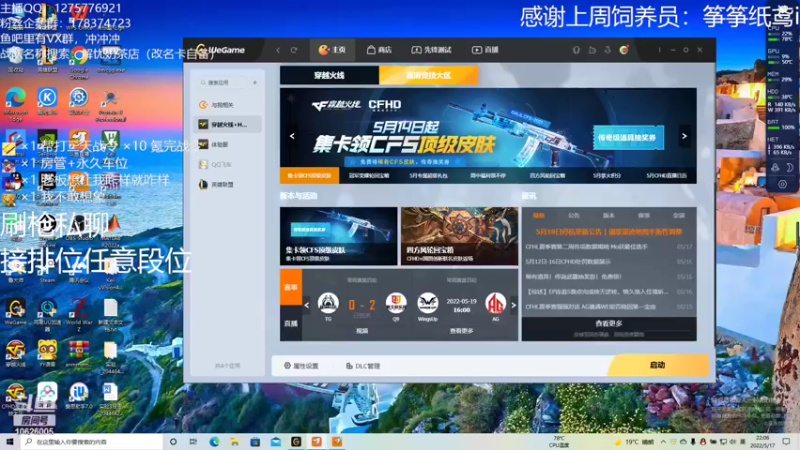Select Microsoft Edge desktop icon
The width and height of the screenshot is (800, 450).
click(15, 104)
